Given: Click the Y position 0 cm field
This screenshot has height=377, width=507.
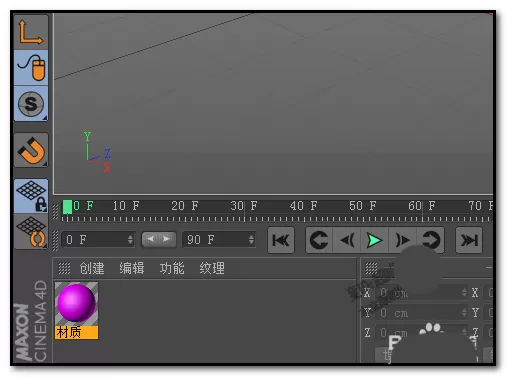Looking at the screenshot, I should [421, 313].
